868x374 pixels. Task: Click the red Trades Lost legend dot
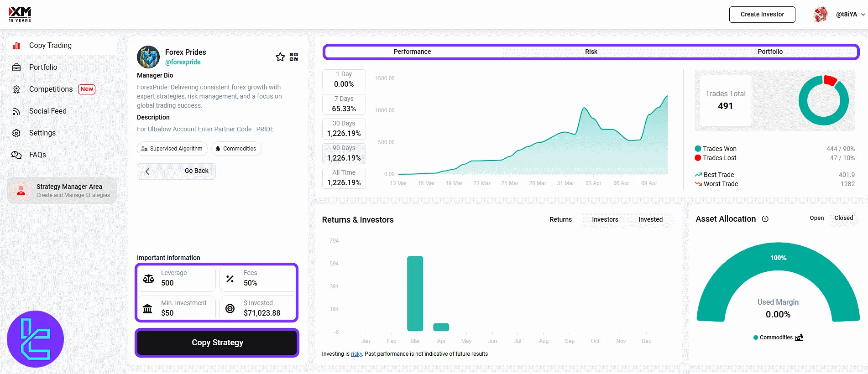pyautogui.click(x=698, y=158)
